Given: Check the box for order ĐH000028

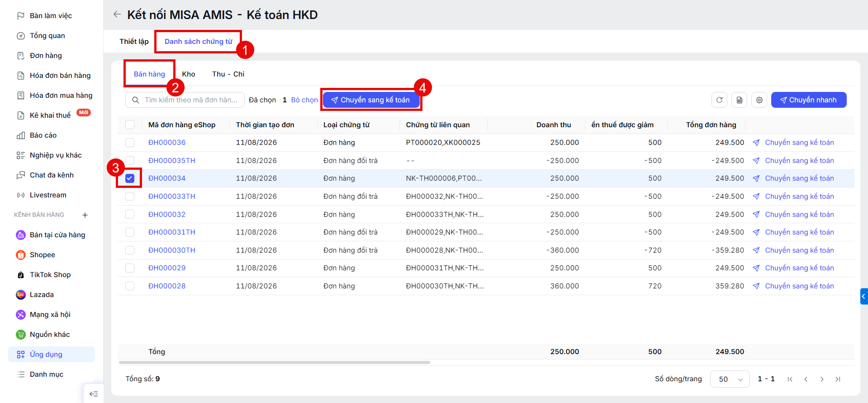Looking at the screenshot, I should 130,286.
